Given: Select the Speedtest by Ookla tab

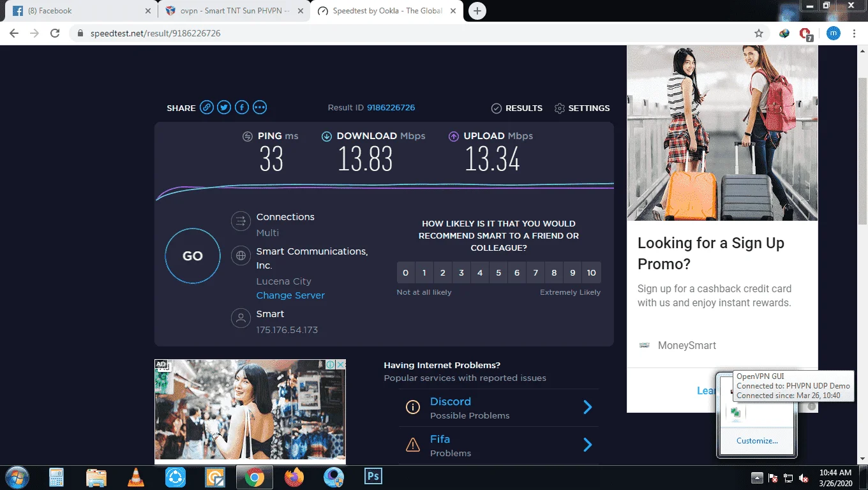Looking at the screenshot, I should 387,11.
